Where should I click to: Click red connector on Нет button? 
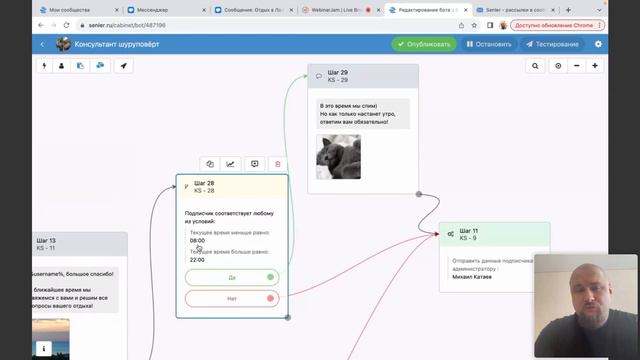[x=270, y=298]
